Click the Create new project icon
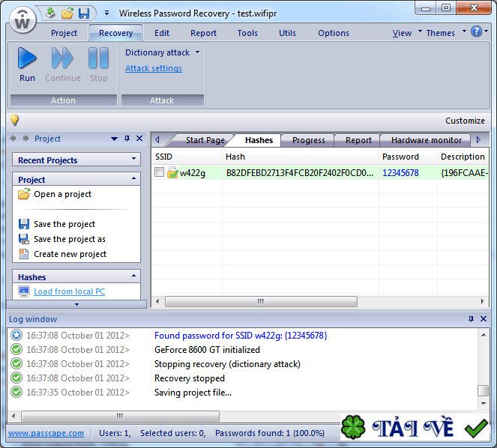 (x=24, y=254)
